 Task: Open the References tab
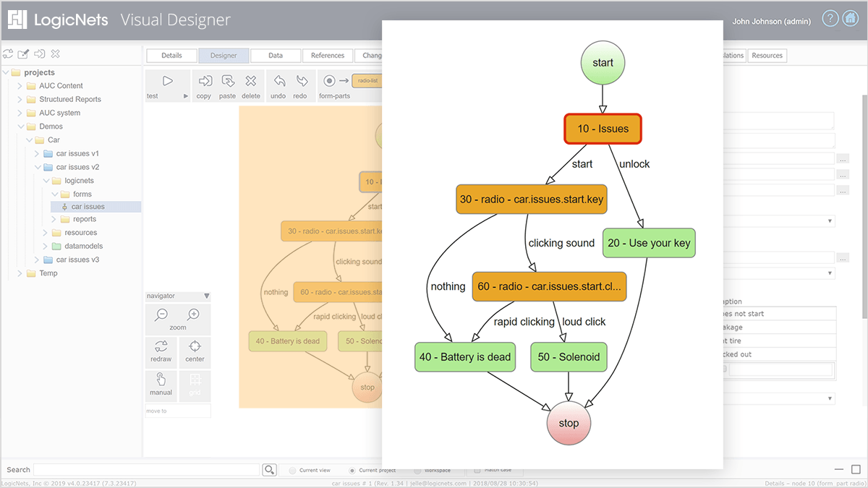328,56
